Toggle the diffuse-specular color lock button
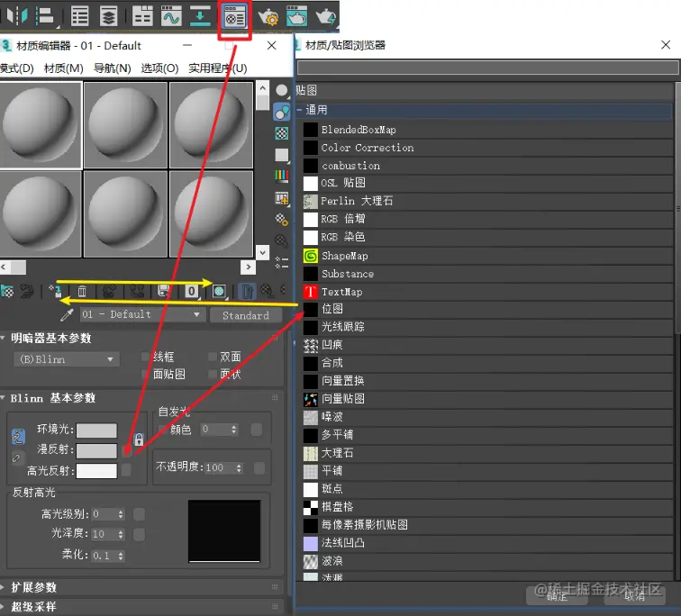Image resolution: width=681 pixels, height=616 pixels. coord(16,458)
